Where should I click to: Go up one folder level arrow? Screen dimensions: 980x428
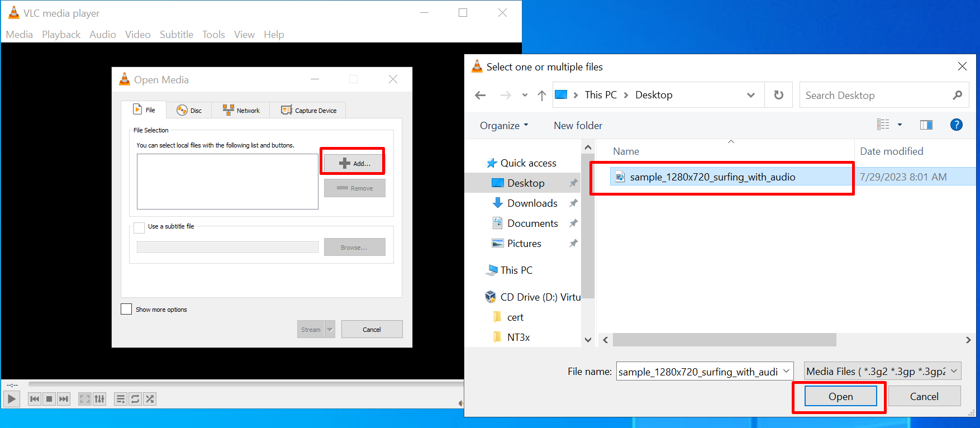click(541, 96)
